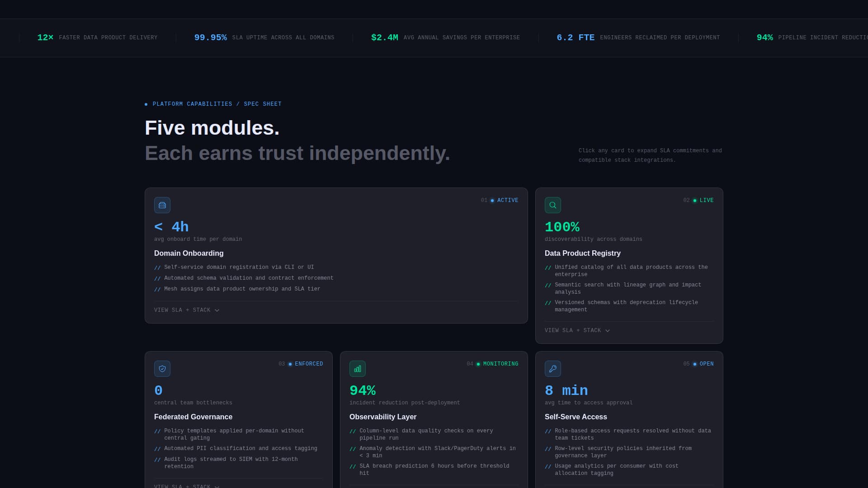Click 'Platform Capabilities / Spec Sheet' label
Image resolution: width=868 pixels, height=488 pixels.
217,104
